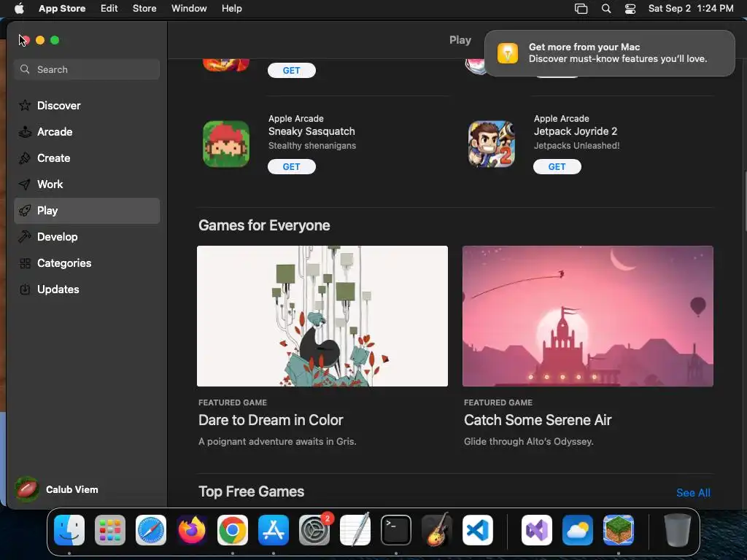Screen dimensions: 747x560
Task: Click the Discover star icon
Action: coord(25,106)
